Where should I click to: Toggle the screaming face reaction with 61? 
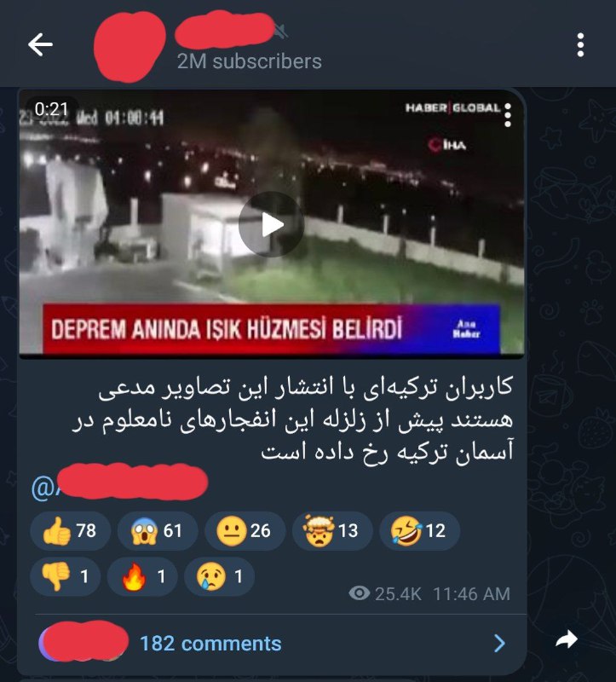pyautogui.click(x=158, y=530)
